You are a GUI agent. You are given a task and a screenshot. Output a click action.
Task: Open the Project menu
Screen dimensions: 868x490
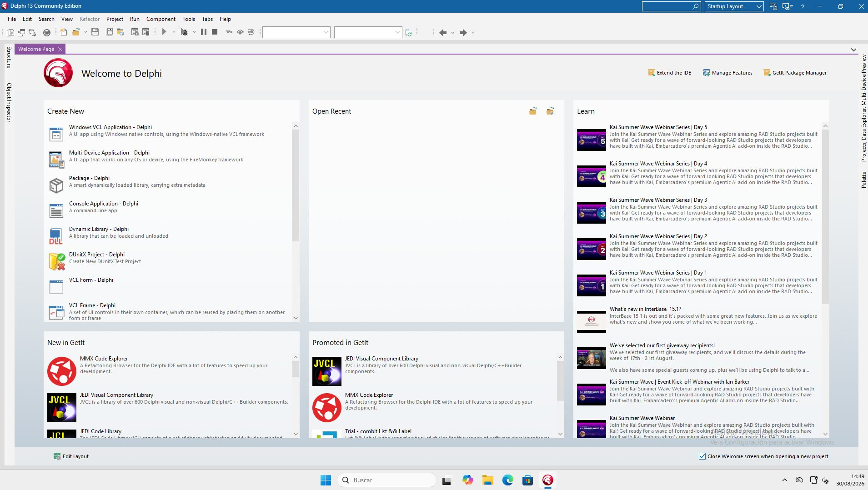pos(115,19)
